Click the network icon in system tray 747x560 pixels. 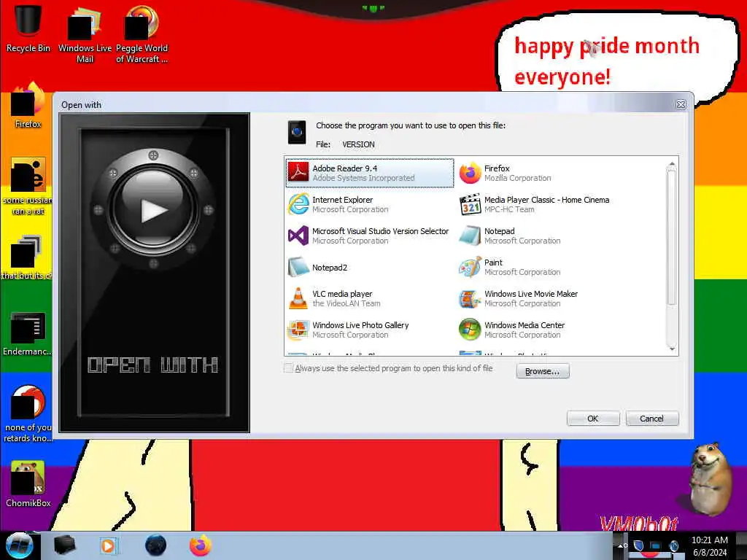click(656, 545)
